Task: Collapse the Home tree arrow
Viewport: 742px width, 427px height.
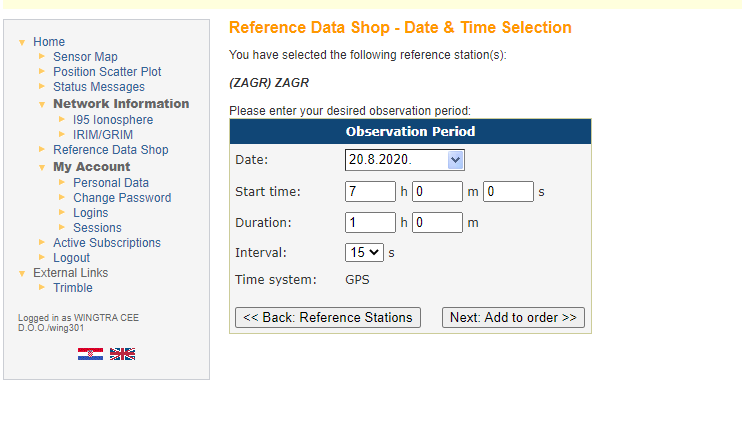Action: (23, 42)
